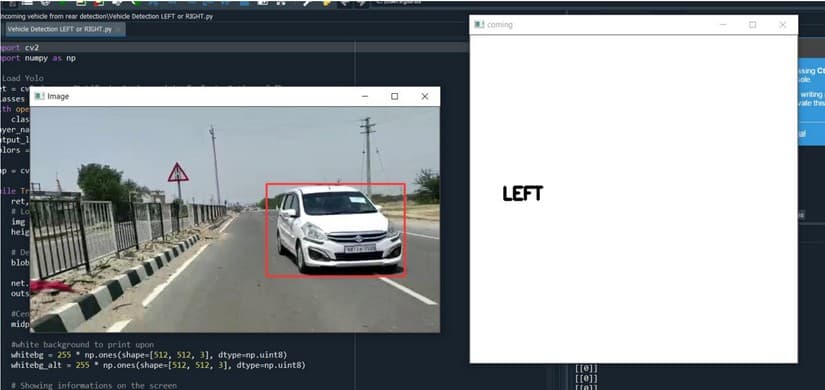Click the '#white background to print upon' comment

pyautogui.click(x=83, y=345)
